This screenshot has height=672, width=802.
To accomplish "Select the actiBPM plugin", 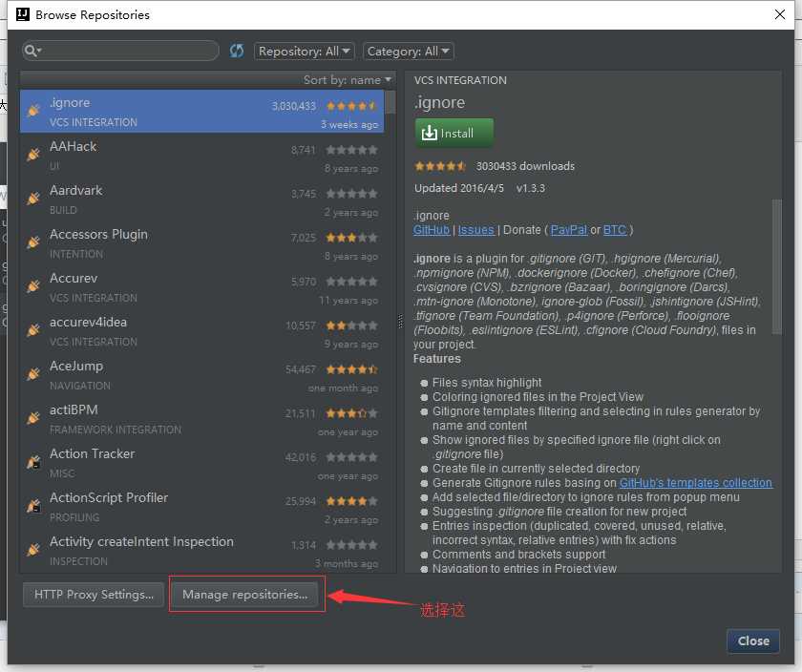I will point(202,419).
